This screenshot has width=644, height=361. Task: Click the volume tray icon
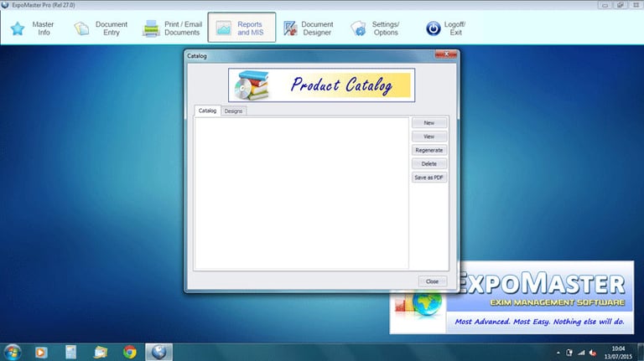[x=593, y=353]
